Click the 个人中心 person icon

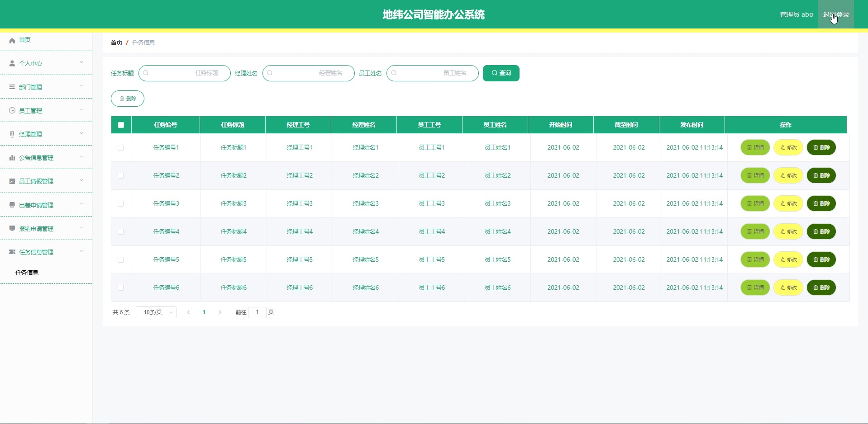click(12, 64)
